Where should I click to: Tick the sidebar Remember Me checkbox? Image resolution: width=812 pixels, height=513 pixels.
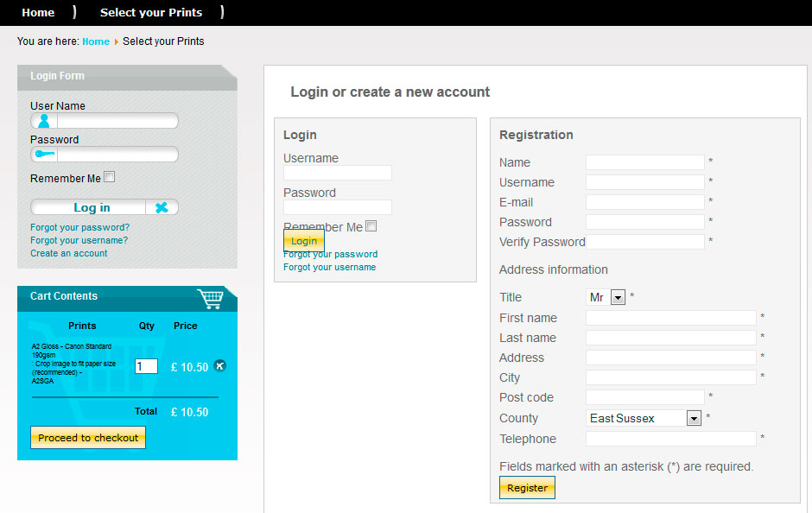click(x=109, y=177)
